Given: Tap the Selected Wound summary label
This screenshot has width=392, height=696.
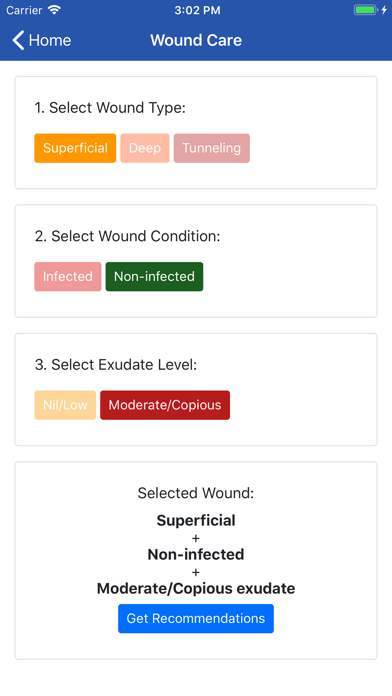Looking at the screenshot, I should 196,493.
